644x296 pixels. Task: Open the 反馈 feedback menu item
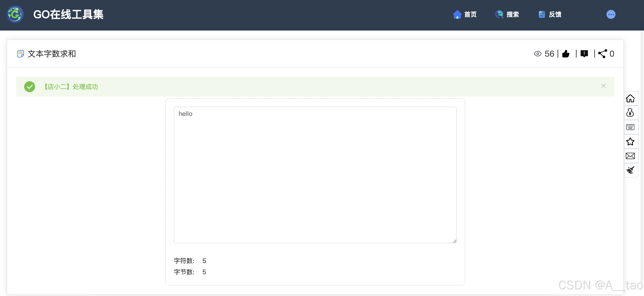coord(550,15)
